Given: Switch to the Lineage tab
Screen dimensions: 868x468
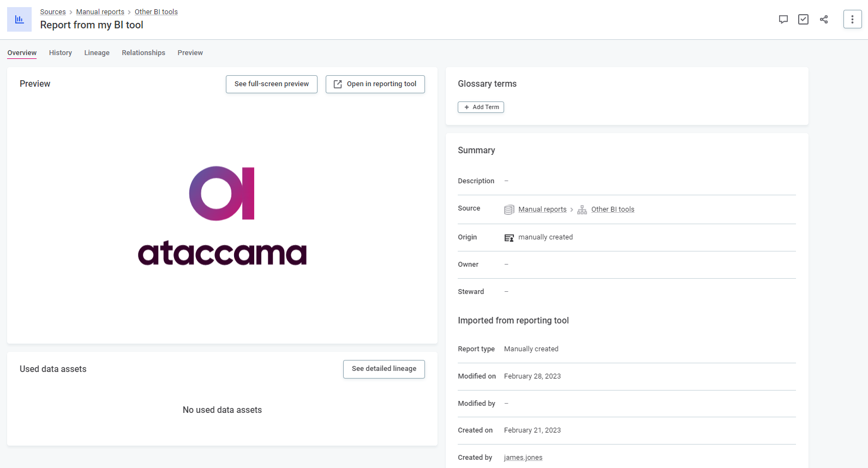Looking at the screenshot, I should point(97,53).
